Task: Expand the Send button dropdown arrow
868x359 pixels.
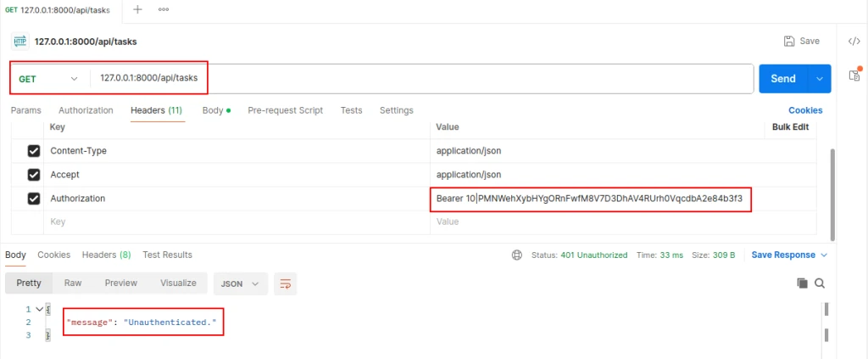Action: coord(819,79)
